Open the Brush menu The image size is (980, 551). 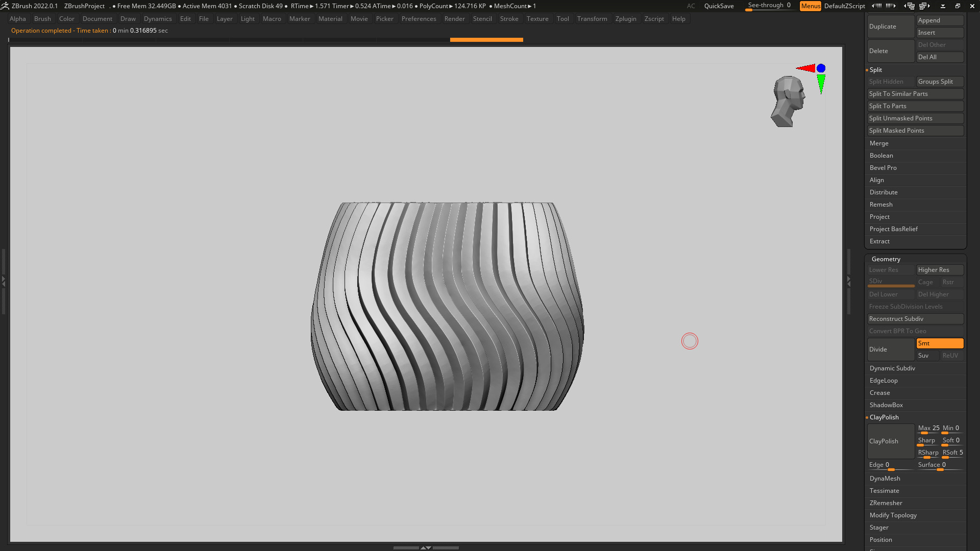tap(42, 19)
